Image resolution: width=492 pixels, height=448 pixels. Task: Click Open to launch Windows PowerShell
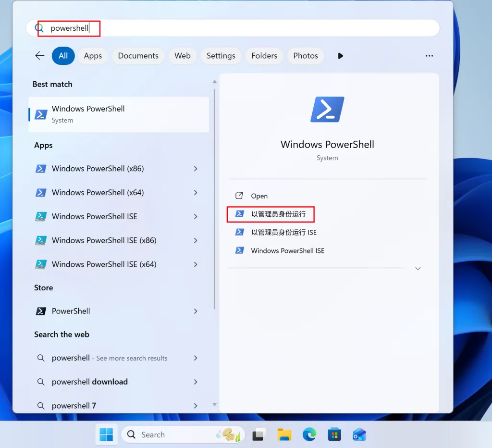(x=258, y=196)
